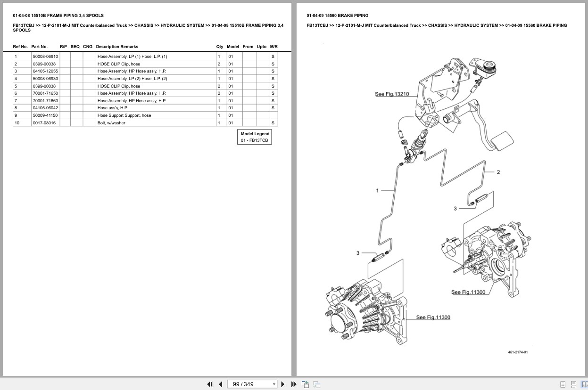
Task: Click the go-to-next-view icon
Action: pos(316,384)
